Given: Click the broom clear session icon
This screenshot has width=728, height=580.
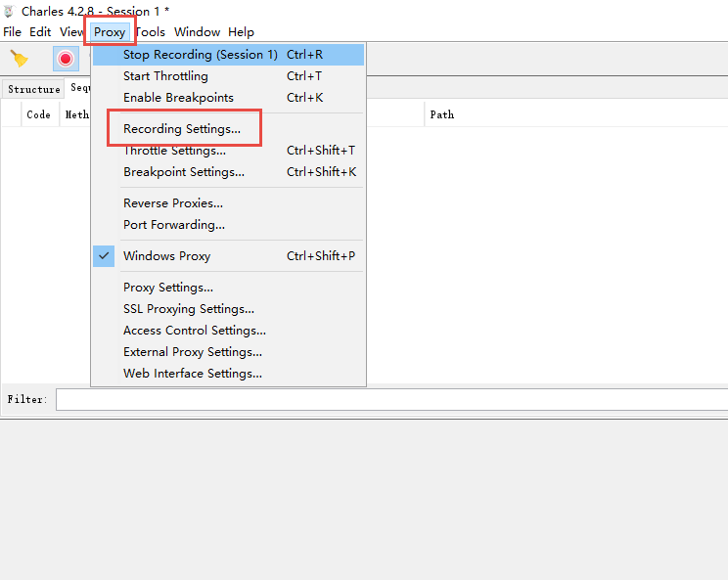Looking at the screenshot, I should (x=19, y=59).
